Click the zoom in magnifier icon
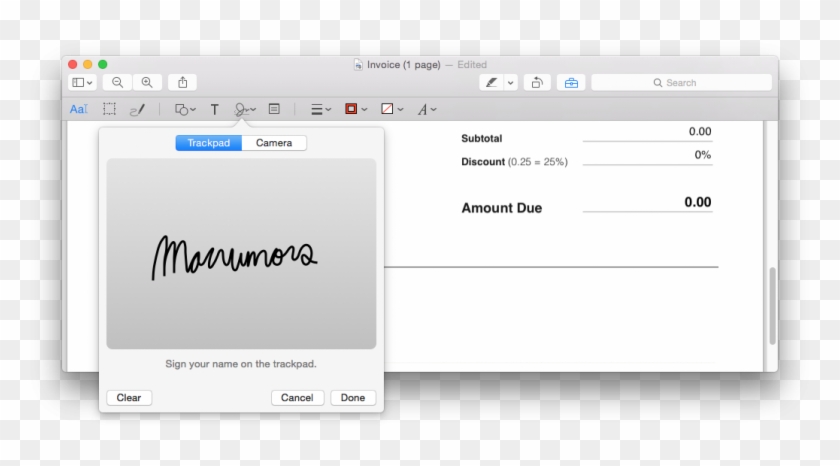Screen dimensions: 840x466 pyautogui.click(x=147, y=82)
